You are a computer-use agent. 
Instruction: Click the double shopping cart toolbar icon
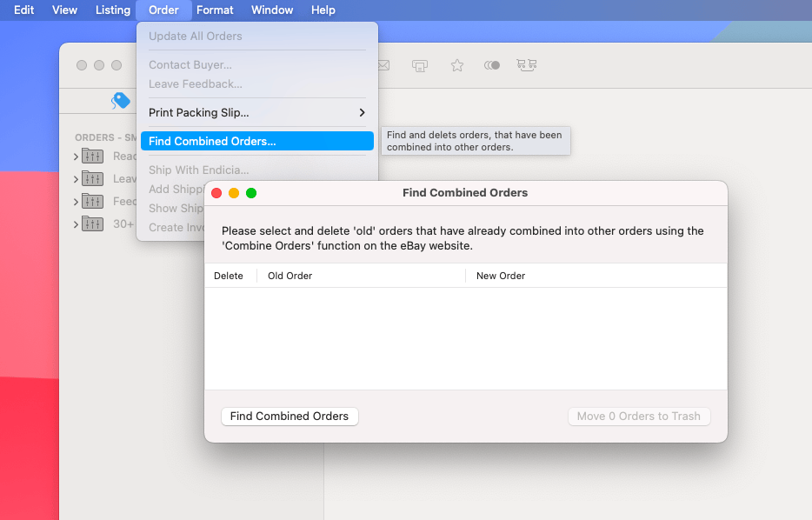point(526,65)
